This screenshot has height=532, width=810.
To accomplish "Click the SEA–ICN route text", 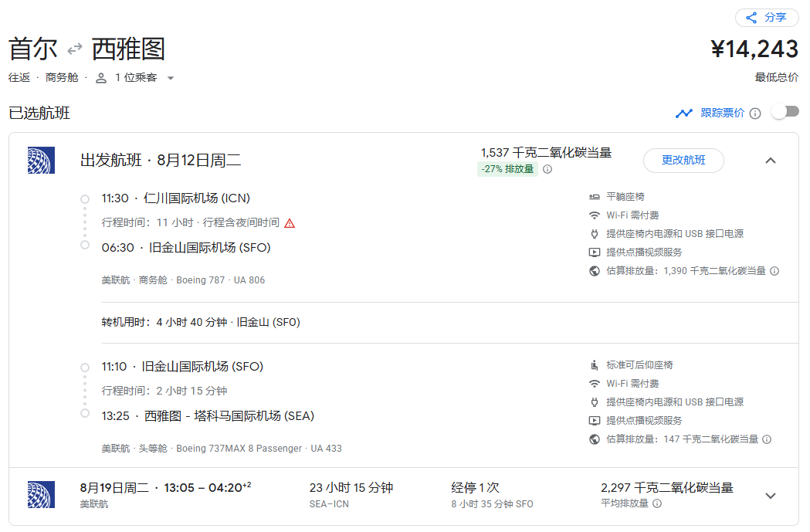I will [x=329, y=503].
